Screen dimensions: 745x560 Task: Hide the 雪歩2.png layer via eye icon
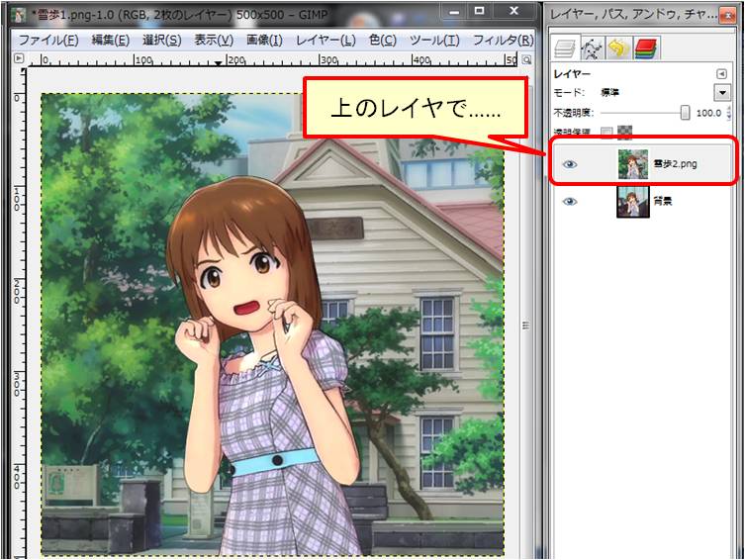pos(570,164)
